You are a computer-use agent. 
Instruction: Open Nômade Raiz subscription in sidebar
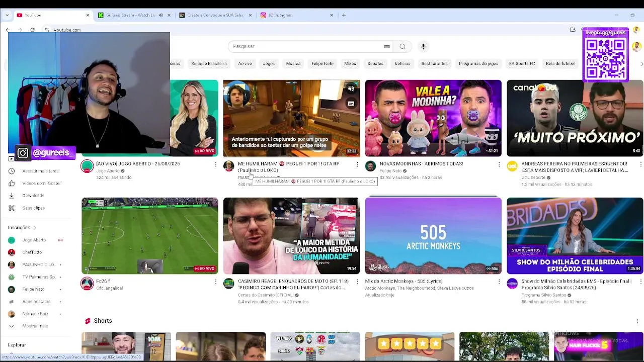35,314
